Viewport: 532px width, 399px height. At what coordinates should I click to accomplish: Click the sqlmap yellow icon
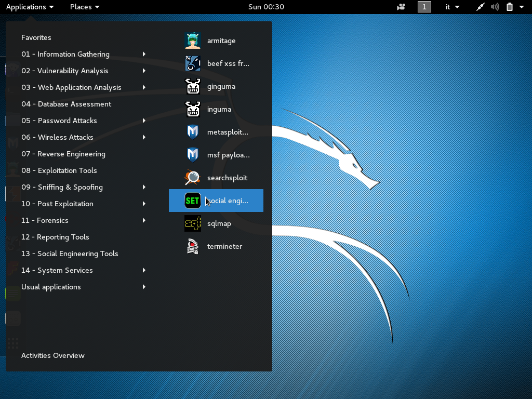coord(193,223)
